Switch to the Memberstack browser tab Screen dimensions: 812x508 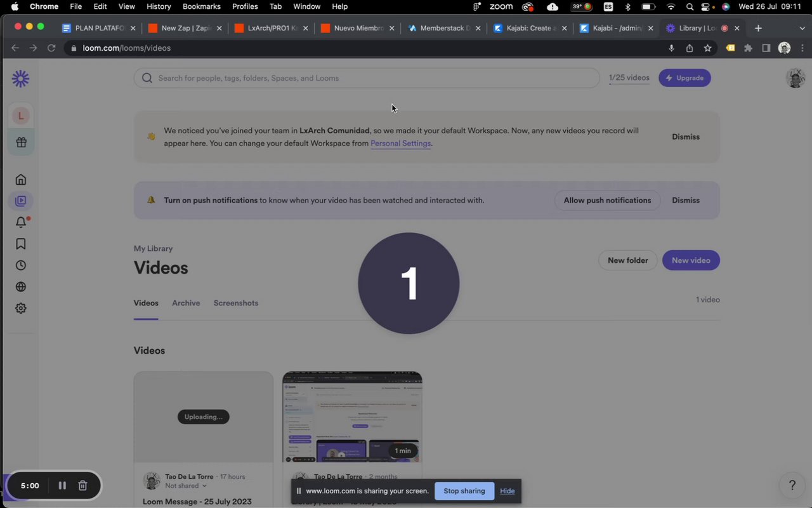coord(444,28)
